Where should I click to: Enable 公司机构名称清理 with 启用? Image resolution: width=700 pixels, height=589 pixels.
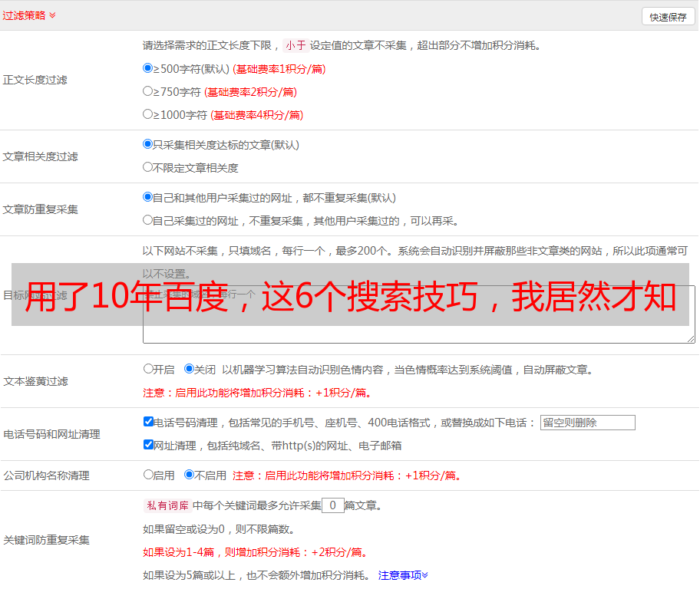point(148,475)
